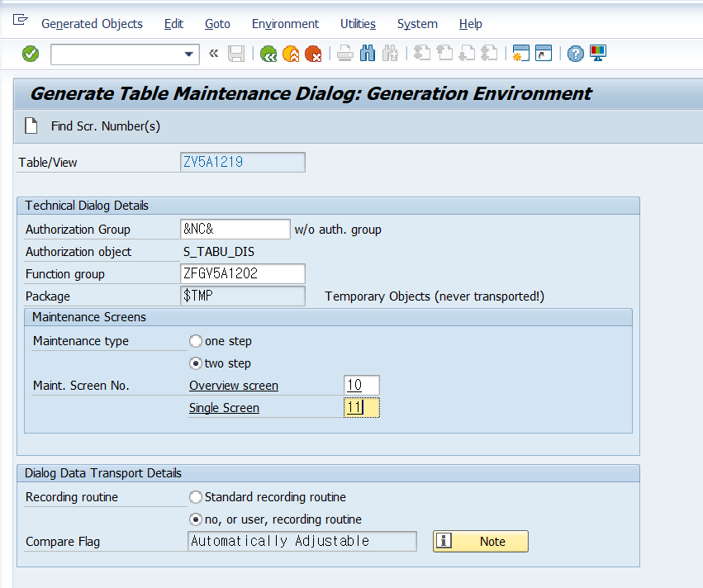Click the red Cancel icon
This screenshot has height=588, width=703.
313,54
